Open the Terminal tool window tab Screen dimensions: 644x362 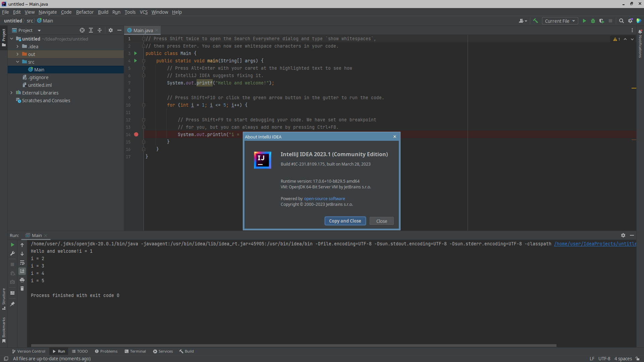(x=135, y=351)
